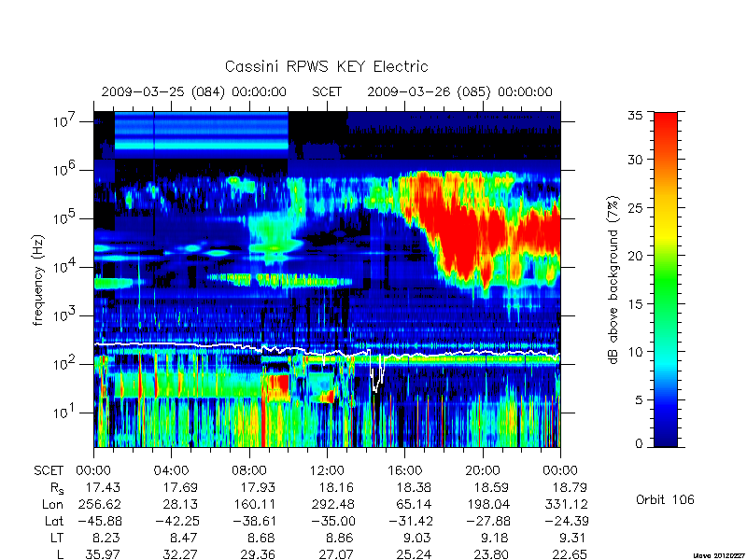Viewport: 747px width, 560px height.
Task: Click the 'Rs' row label
Action: (x=57, y=488)
